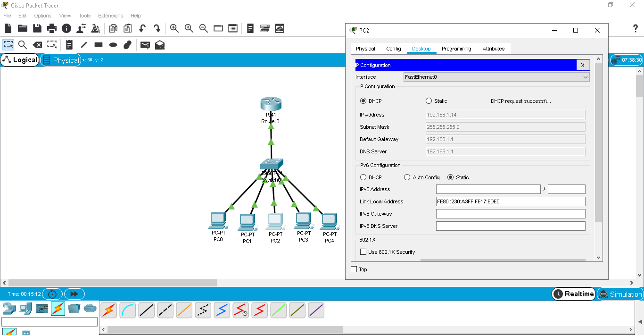Click the Paste clipboard icon
Image resolution: width=644 pixels, height=335 pixels.
(x=128, y=28)
